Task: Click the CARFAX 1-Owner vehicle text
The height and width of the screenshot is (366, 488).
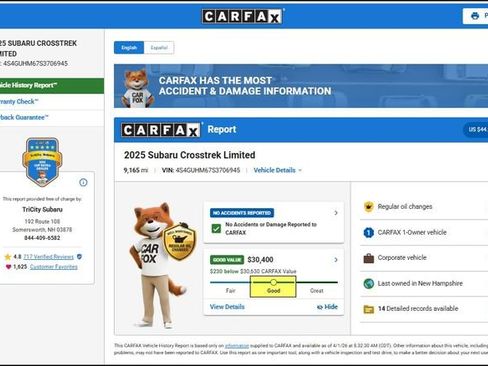Action: tap(412, 232)
